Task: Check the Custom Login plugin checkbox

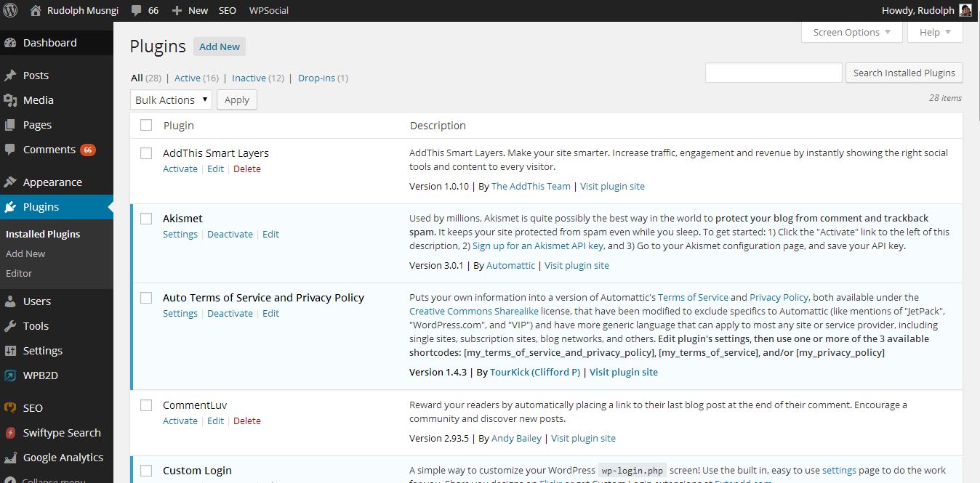Action: 146,471
